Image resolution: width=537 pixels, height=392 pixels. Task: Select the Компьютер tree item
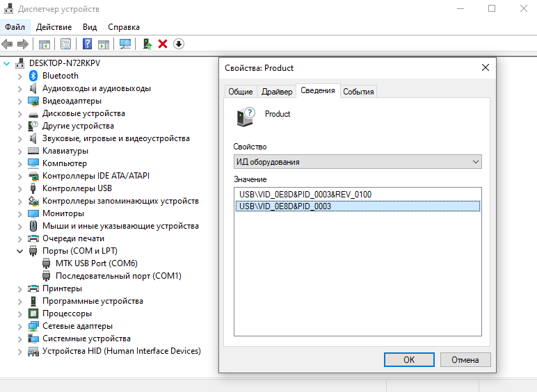pyautogui.click(x=65, y=163)
